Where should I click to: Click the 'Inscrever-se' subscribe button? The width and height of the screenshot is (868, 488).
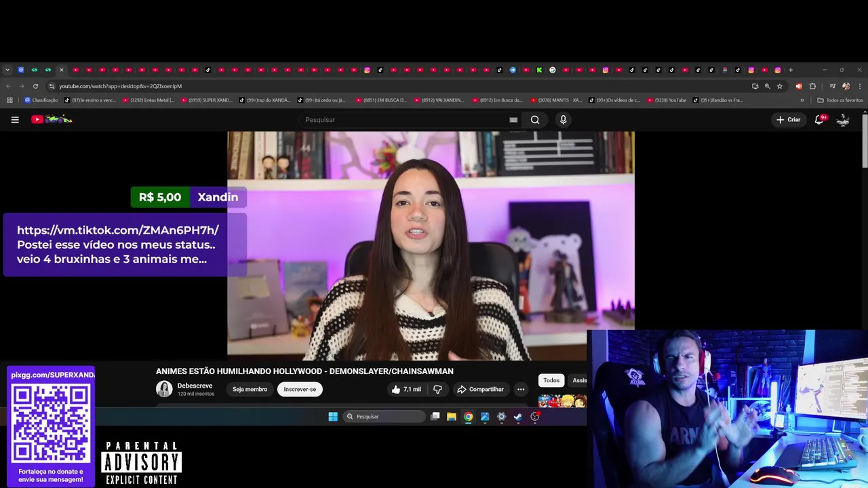pos(300,389)
